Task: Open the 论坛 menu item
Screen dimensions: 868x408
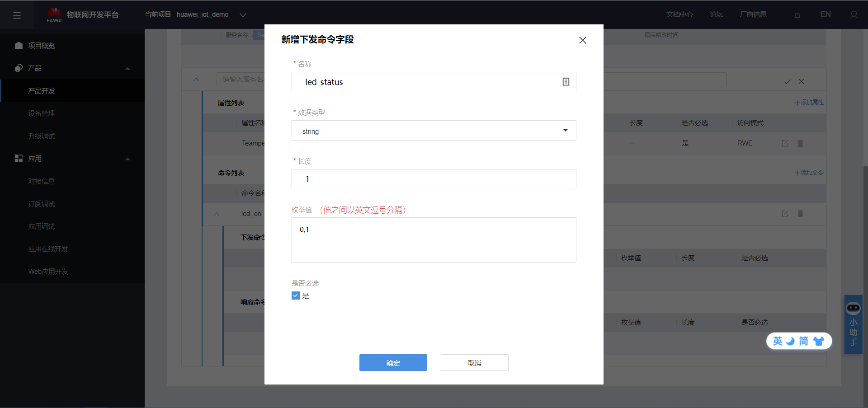Action: [716, 14]
